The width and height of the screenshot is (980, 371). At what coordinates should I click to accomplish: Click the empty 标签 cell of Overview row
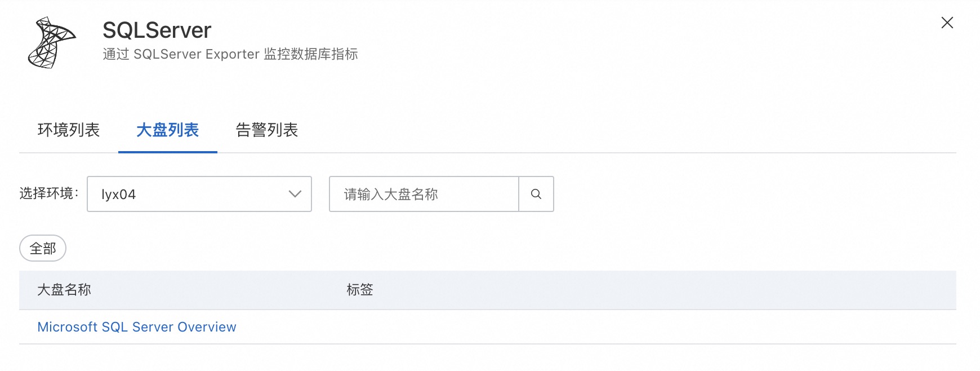pos(507,327)
